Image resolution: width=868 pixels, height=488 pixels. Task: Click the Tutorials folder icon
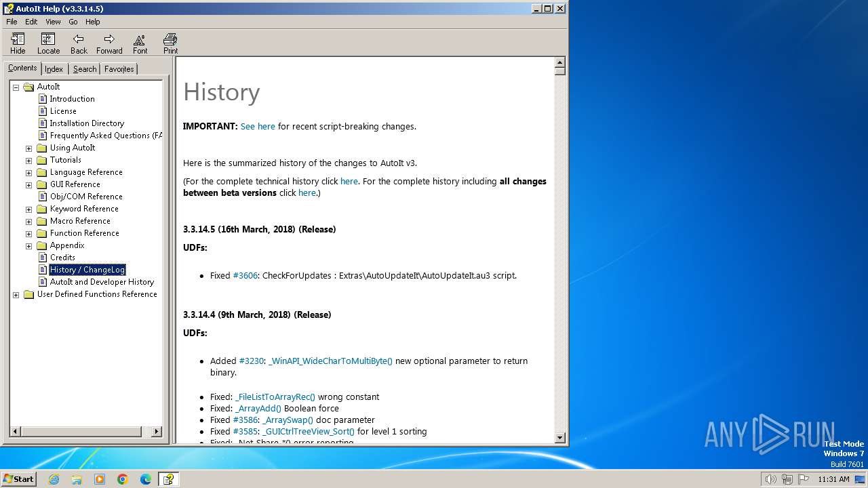pyautogui.click(x=41, y=160)
